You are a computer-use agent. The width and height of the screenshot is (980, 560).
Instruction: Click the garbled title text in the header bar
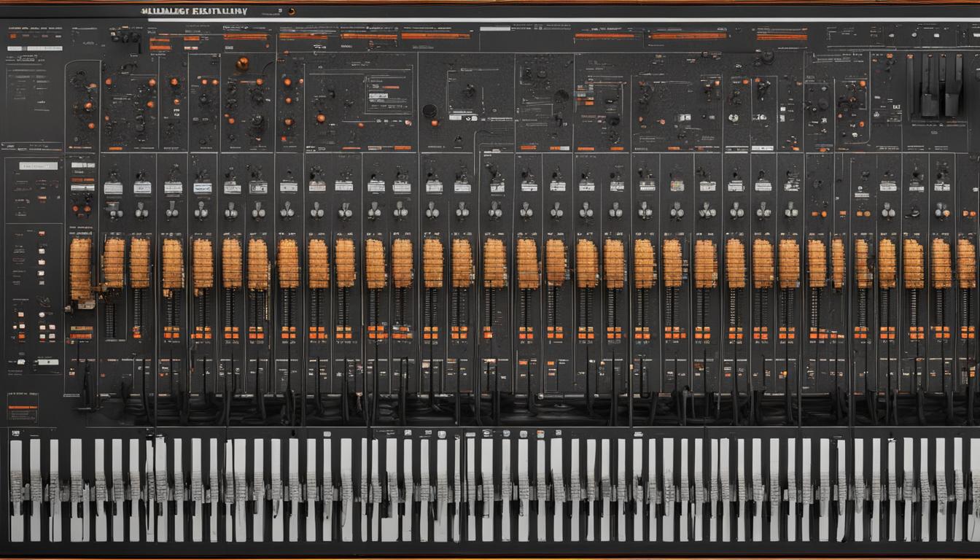coord(193,12)
